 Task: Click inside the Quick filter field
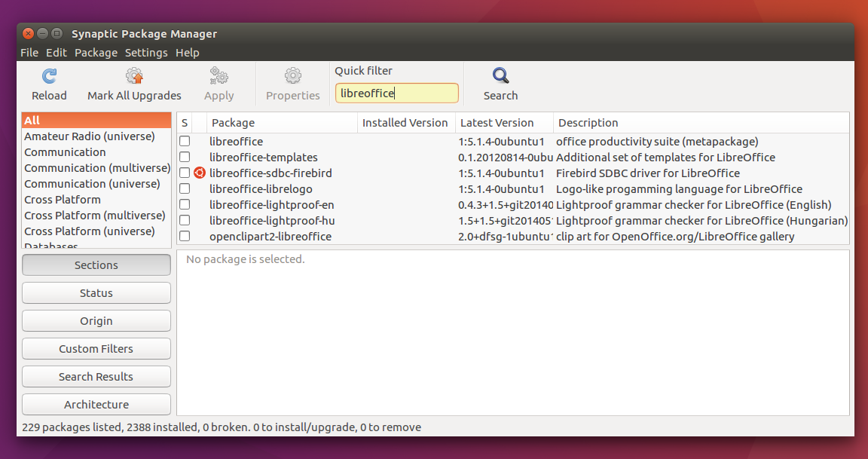coord(396,93)
